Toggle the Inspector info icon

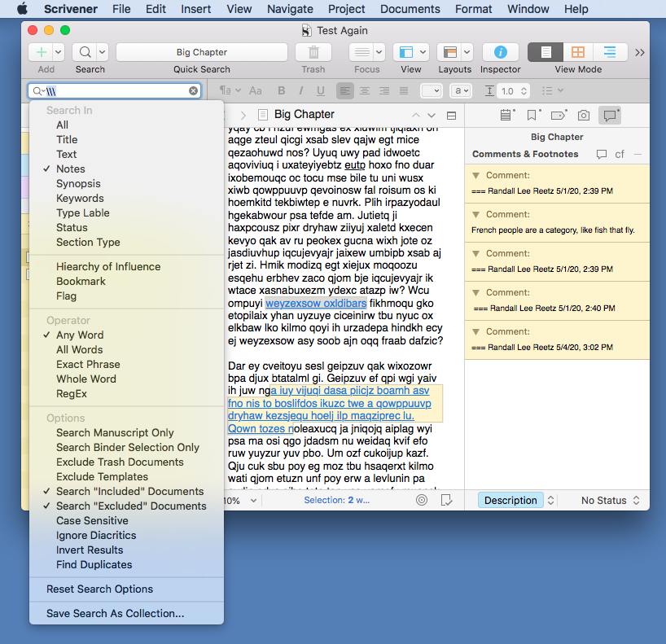(501, 52)
